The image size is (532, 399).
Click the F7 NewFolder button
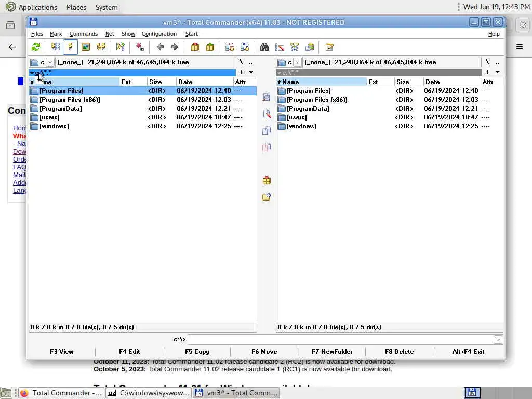[332, 352]
